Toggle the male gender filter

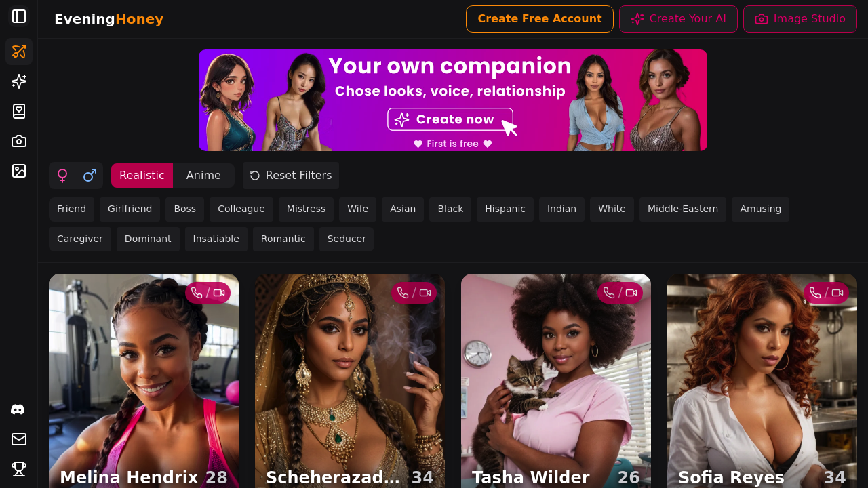[x=90, y=176]
